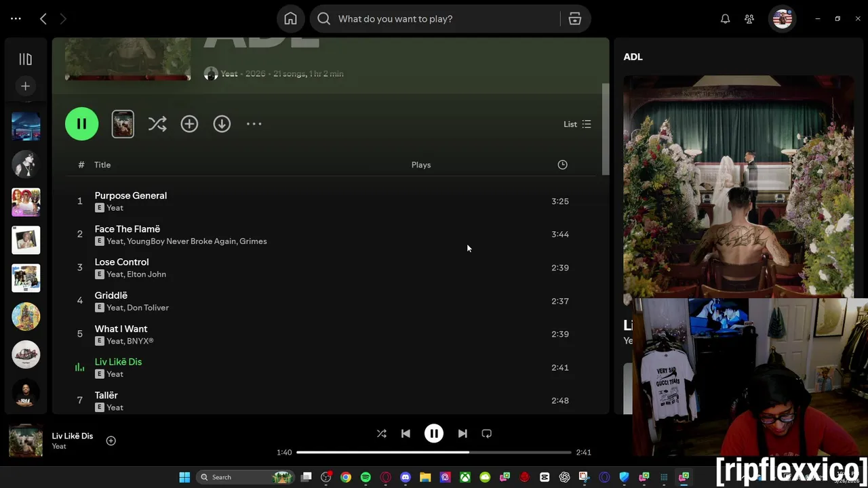Open the Windows Start menu

184,477
